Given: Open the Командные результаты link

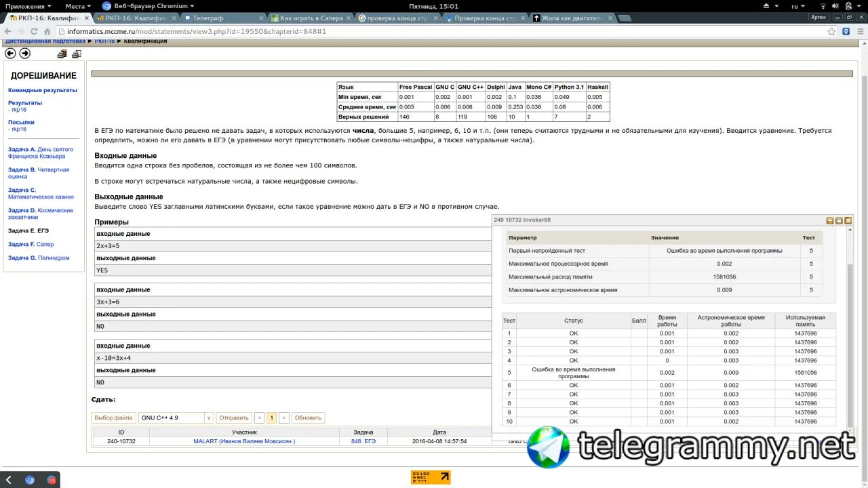Looking at the screenshot, I should coord(43,90).
